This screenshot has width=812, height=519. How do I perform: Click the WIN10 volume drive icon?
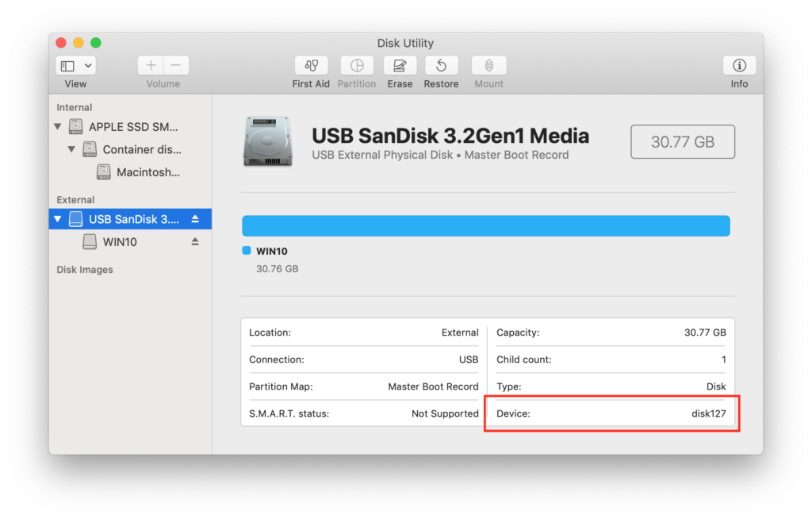90,241
